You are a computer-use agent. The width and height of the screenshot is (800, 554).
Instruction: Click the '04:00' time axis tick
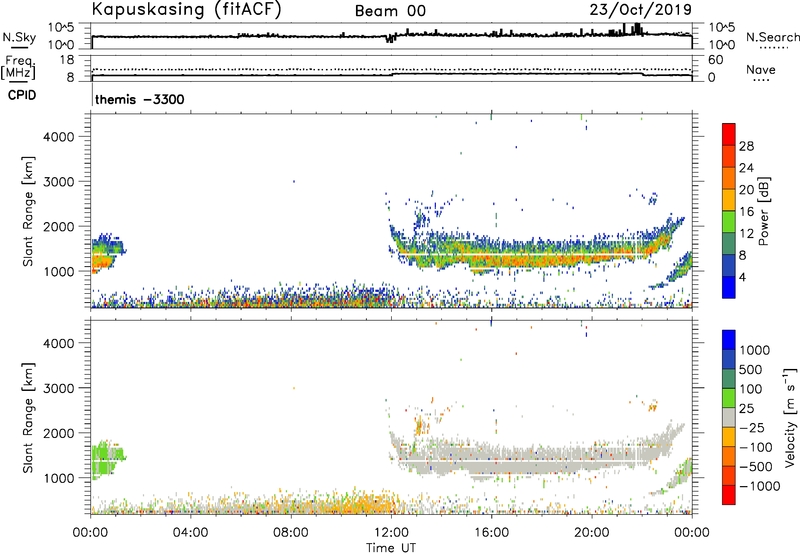pyautogui.click(x=190, y=533)
